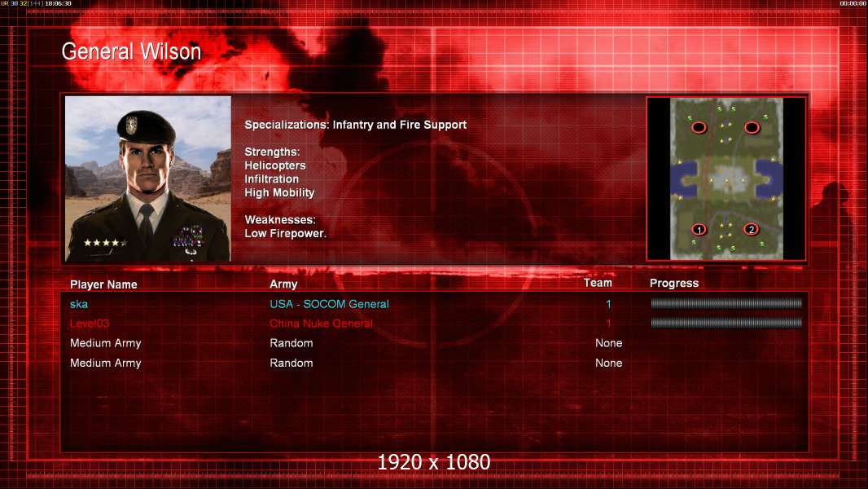
Task: Click the Low Firepower weakness line
Action: (286, 233)
